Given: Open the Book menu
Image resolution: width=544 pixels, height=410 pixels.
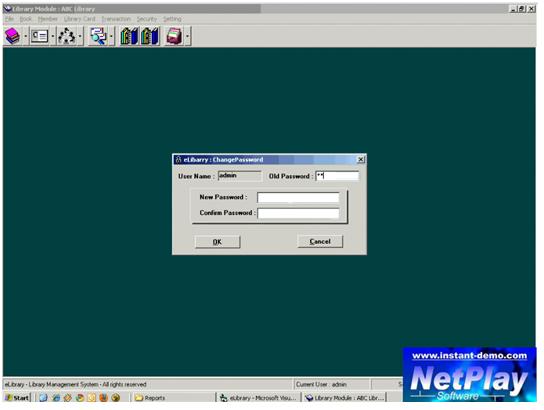Looking at the screenshot, I should 26,19.
